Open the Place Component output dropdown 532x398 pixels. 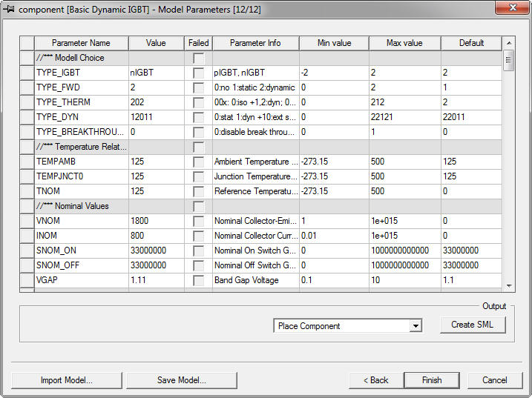pos(416,326)
